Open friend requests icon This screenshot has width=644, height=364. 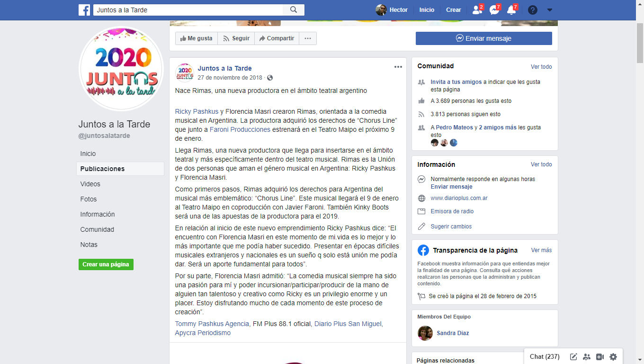(x=477, y=9)
